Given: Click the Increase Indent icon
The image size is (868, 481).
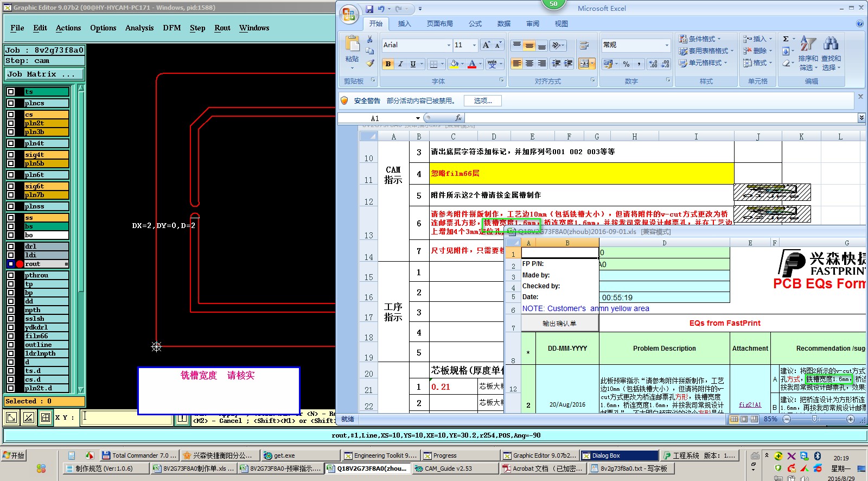Looking at the screenshot, I should click(569, 64).
